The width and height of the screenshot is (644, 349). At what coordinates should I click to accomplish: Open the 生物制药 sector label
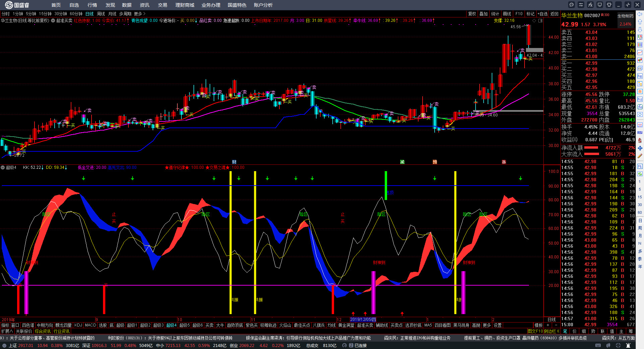coord(626,16)
